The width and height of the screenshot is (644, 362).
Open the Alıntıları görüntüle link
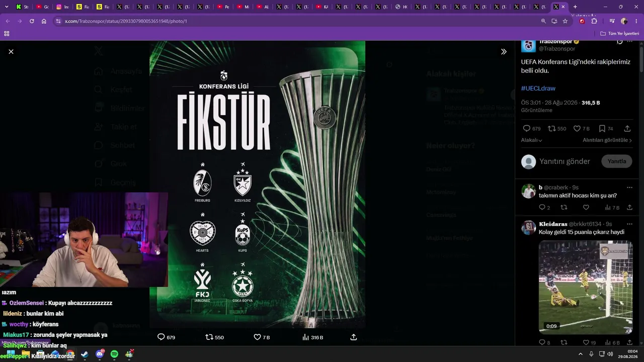607,140
